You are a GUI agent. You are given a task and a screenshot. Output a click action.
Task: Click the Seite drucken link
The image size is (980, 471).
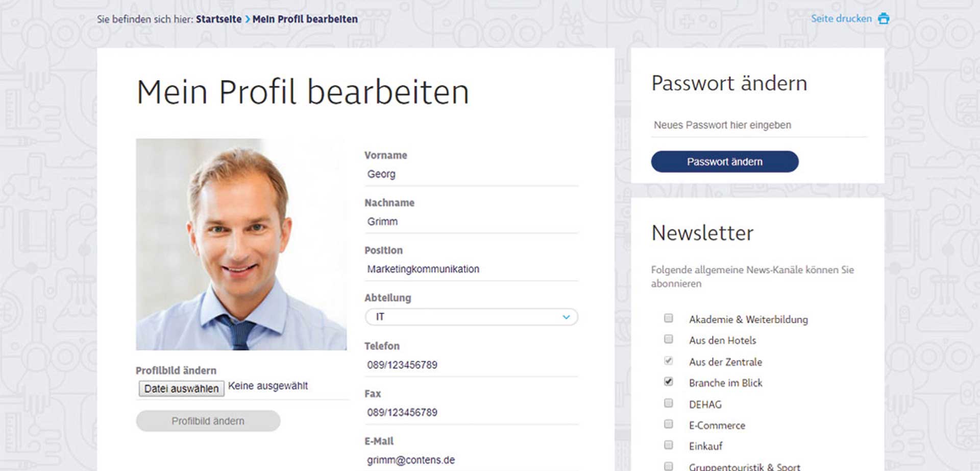841,19
